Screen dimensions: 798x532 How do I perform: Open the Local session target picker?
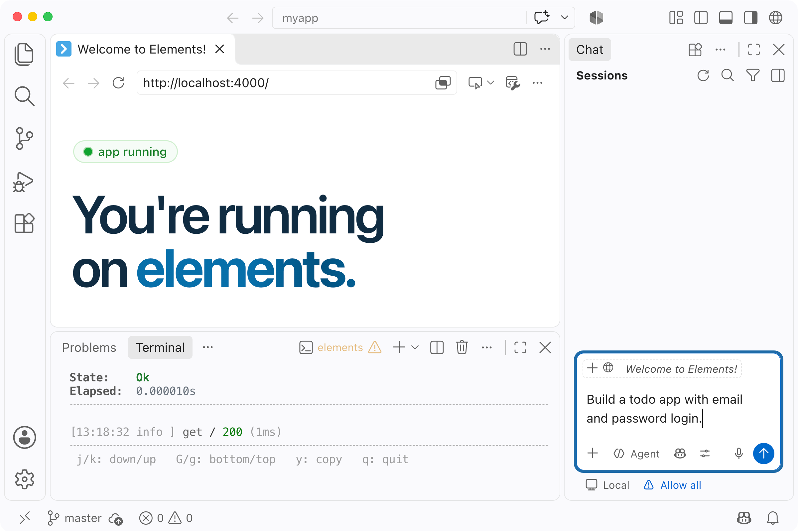[607, 485]
